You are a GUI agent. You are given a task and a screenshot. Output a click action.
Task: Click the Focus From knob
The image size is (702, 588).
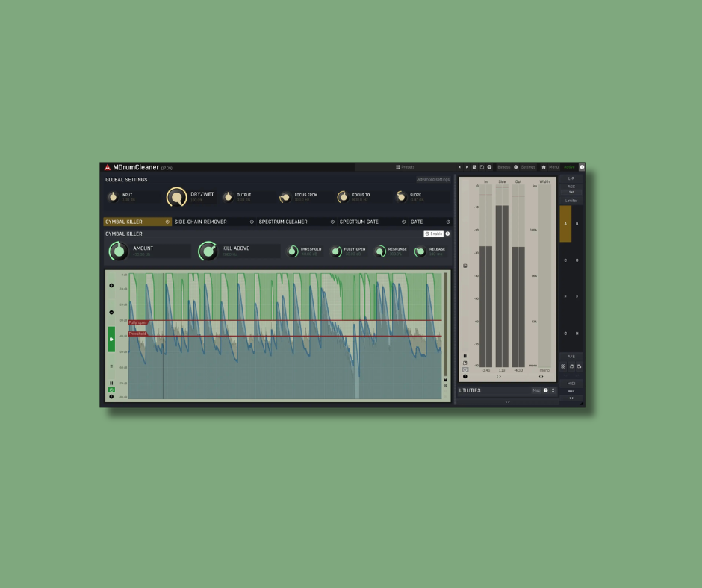285,197
